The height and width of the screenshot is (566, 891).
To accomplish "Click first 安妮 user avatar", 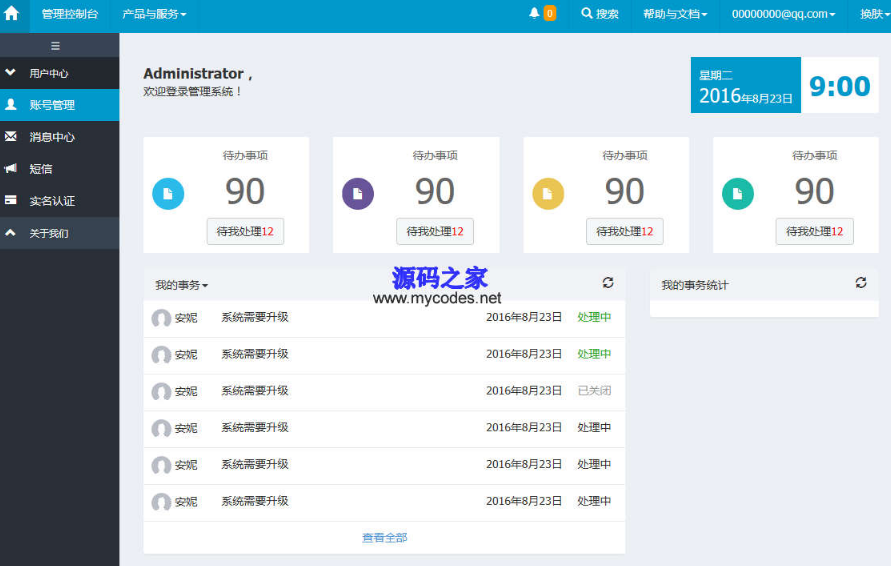I will (x=161, y=318).
